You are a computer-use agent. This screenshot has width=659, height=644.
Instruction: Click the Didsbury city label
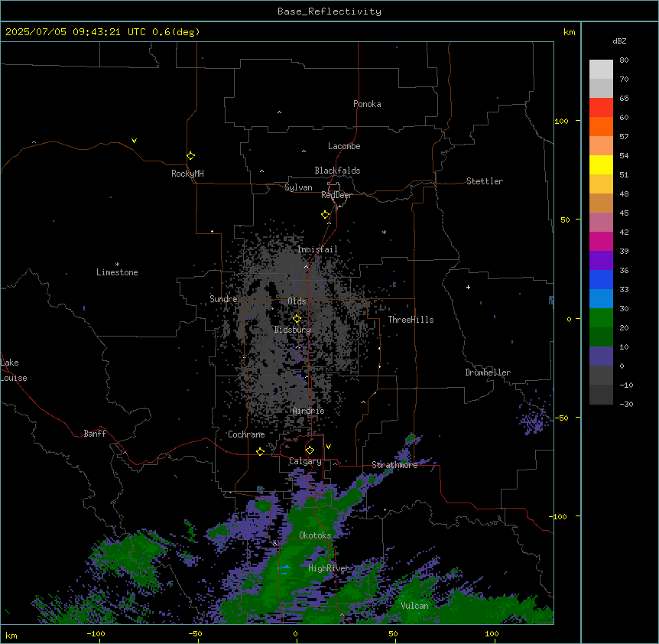[293, 330]
